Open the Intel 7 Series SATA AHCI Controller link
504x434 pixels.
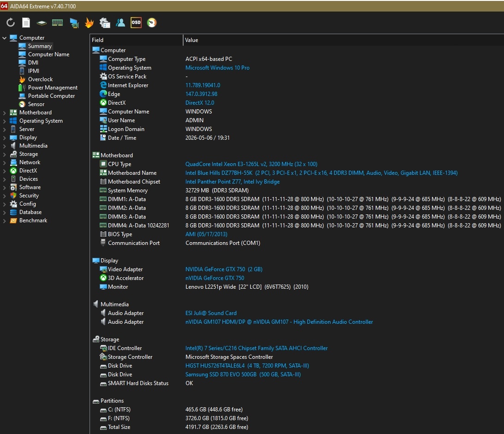257,348
